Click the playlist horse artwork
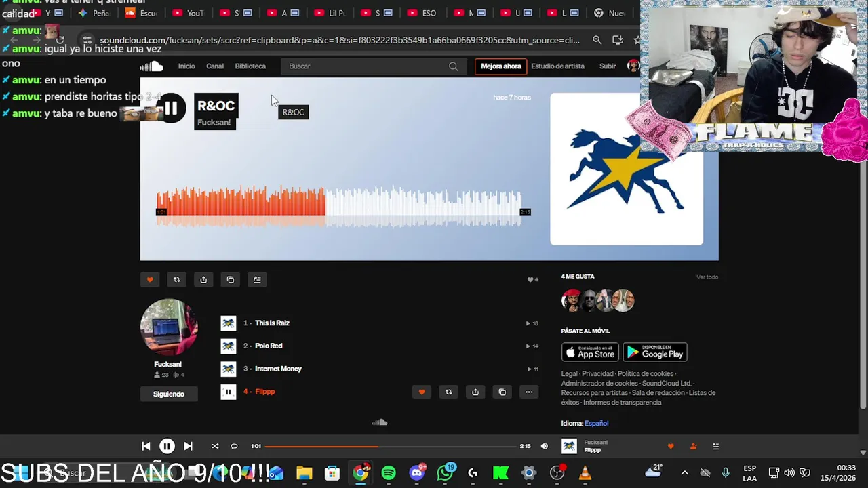The image size is (868, 488). [627, 169]
